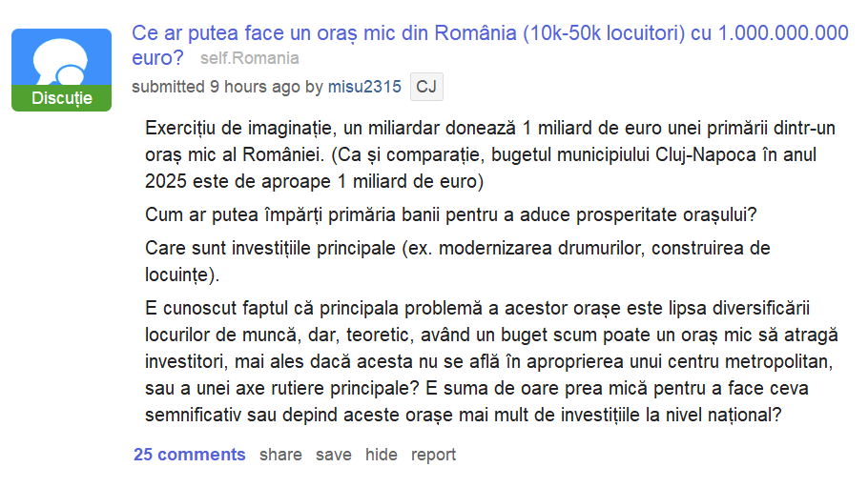This screenshot has height=488, width=868.
Task: Click the share button under the post
Action: (x=280, y=455)
